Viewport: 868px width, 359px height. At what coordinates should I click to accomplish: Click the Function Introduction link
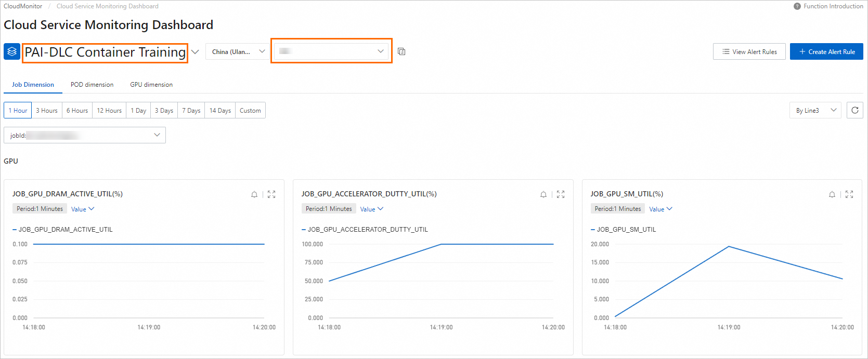coord(833,6)
